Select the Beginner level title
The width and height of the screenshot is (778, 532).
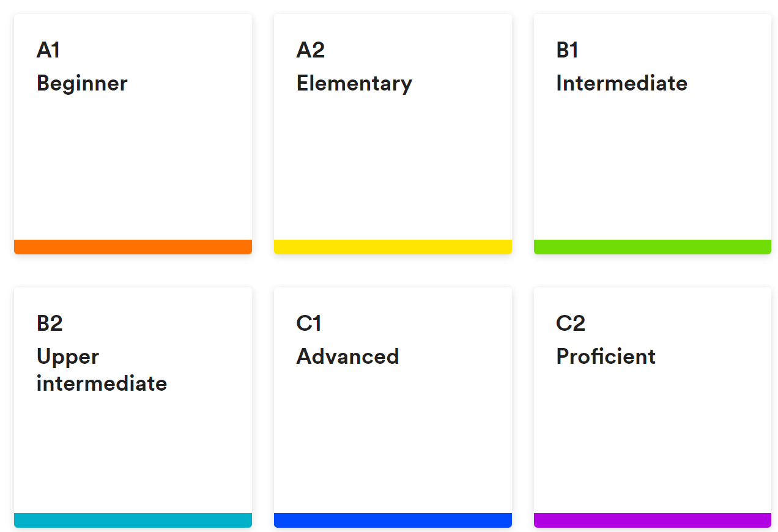[82, 83]
